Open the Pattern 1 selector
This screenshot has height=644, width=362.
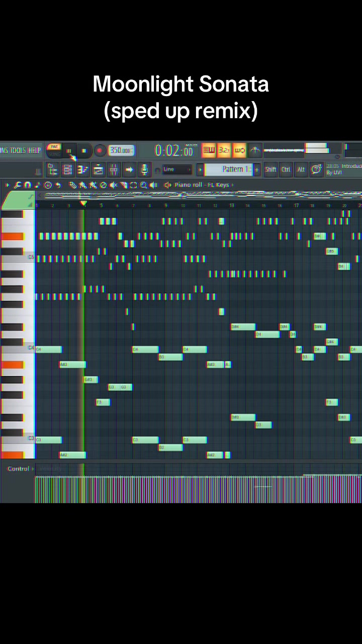229,169
